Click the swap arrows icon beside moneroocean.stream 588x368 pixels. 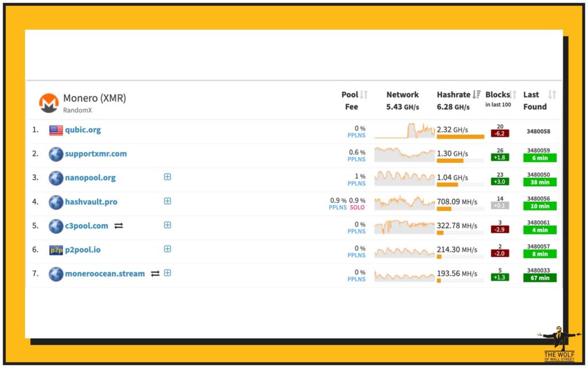155,274
